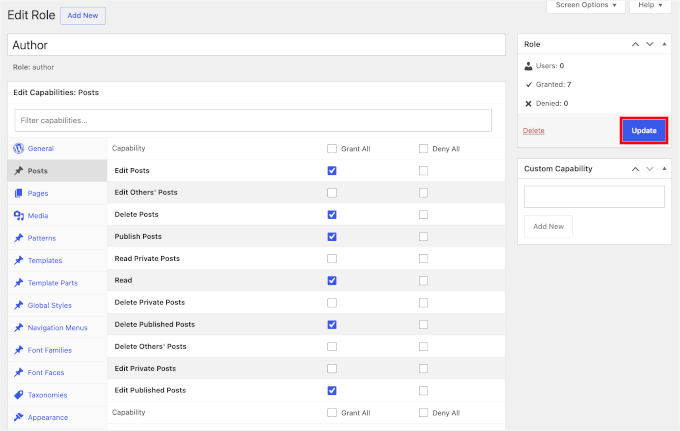Check deny box for Delete Posts

click(x=423, y=215)
